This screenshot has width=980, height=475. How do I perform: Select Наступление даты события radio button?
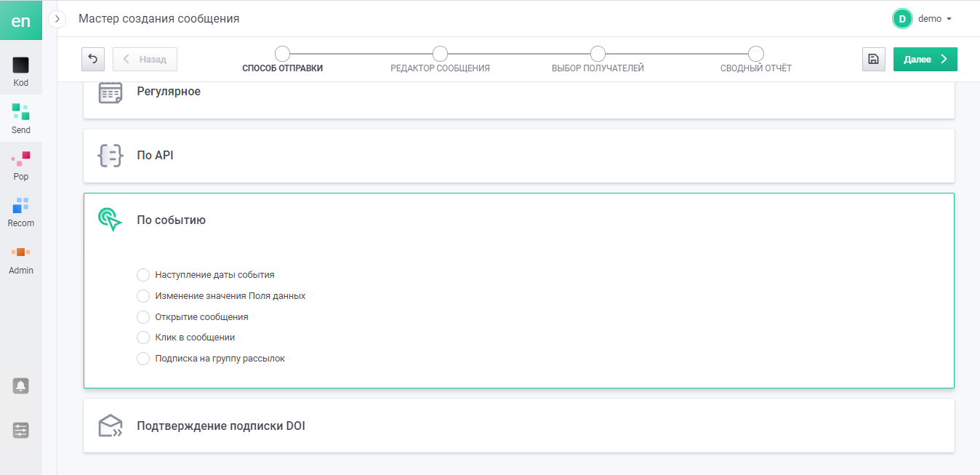pyautogui.click(x=143, y=275)
